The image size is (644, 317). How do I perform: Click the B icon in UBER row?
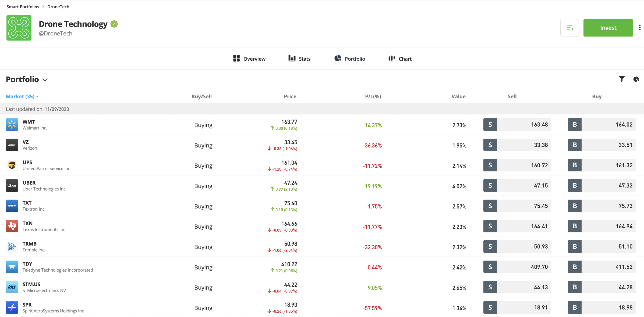575,186
